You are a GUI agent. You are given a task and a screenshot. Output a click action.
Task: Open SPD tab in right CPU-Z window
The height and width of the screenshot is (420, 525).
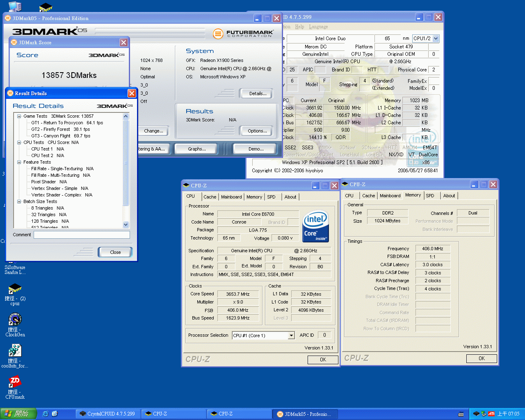coord(430,196)
